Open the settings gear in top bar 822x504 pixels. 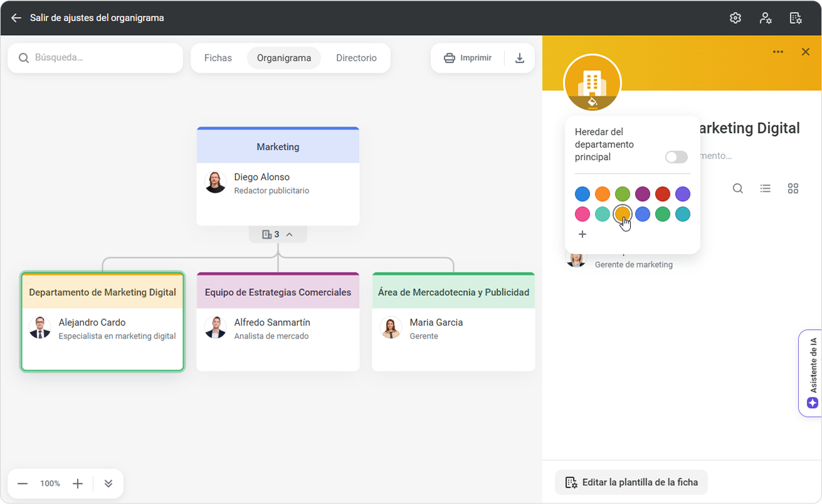point(735,18)
